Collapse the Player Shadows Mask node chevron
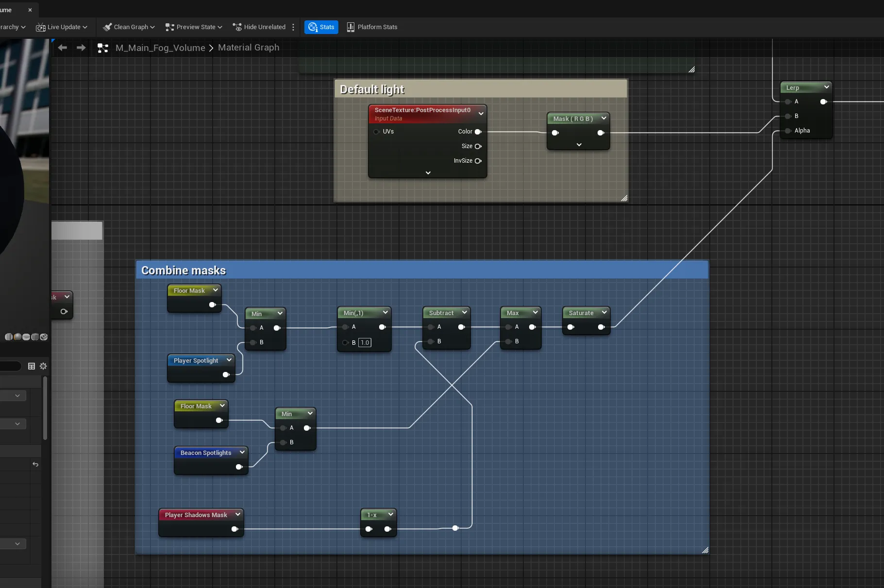Viewport: 884px width, 588px height. (x=238, y=514)
